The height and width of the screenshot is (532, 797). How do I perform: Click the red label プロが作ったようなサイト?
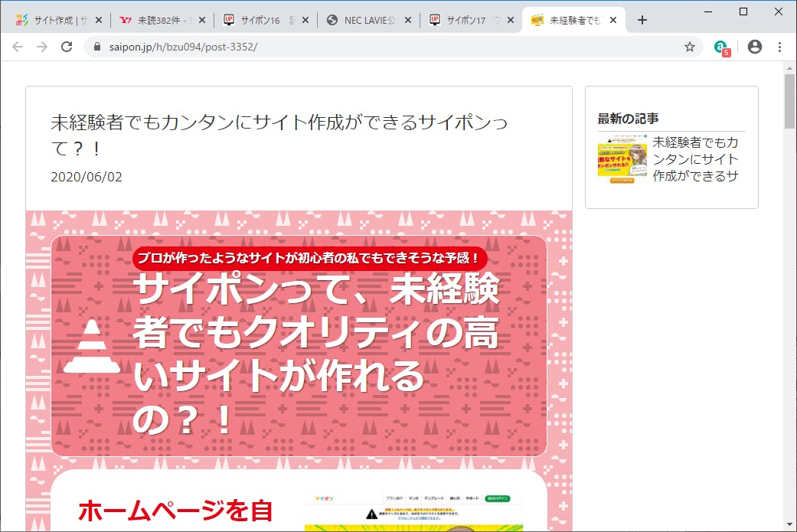(309, 258)
